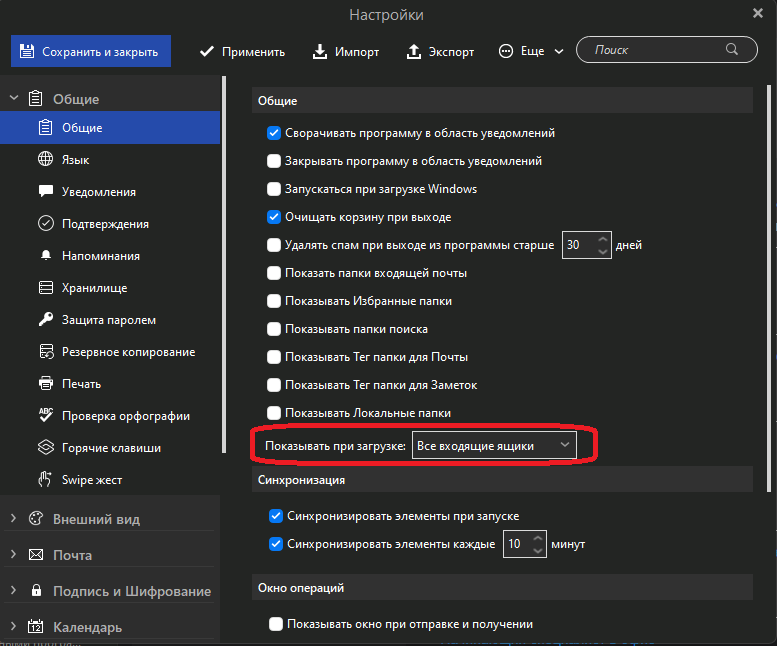Uncheck Сворачивать программу в область уведомлений
Image resolution: width=777 pixels, height=646 pixels.
pos(274,133)
